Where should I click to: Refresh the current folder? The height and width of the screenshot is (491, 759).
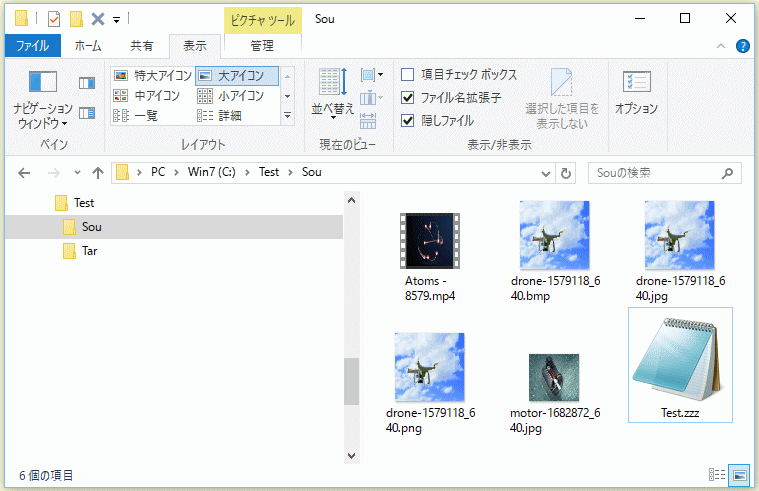[x=565, y=173]
